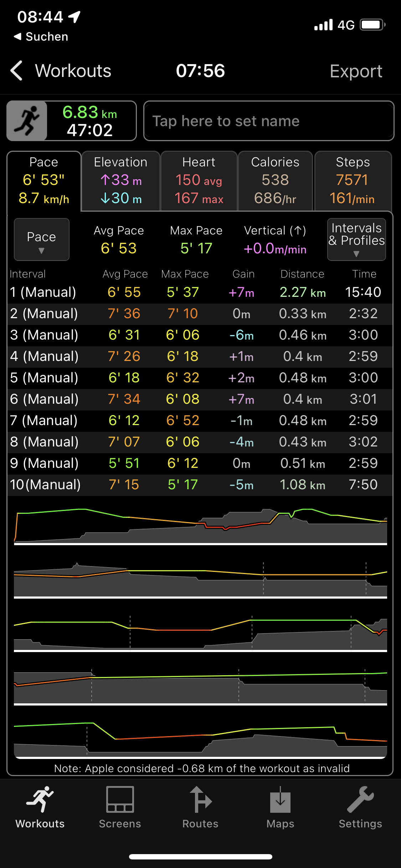Show the Calories tab

point(275,181)
